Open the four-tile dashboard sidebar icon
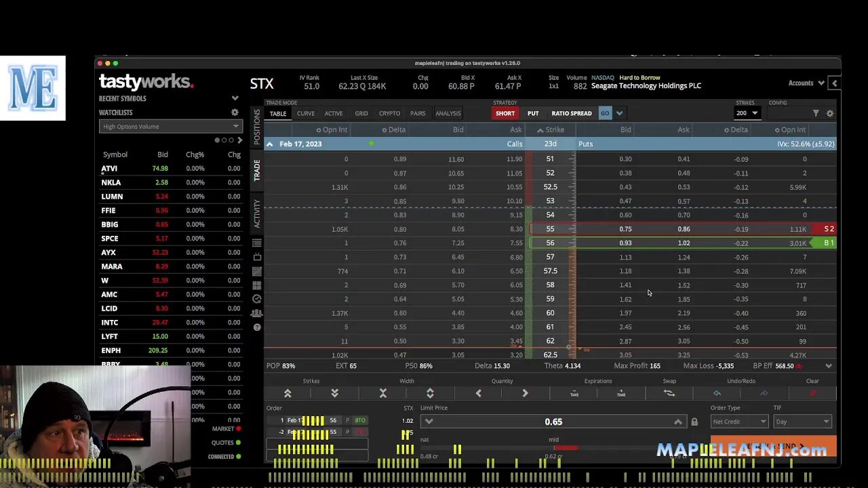Viewport: 868px width, 488px height. tap(257, 285)
